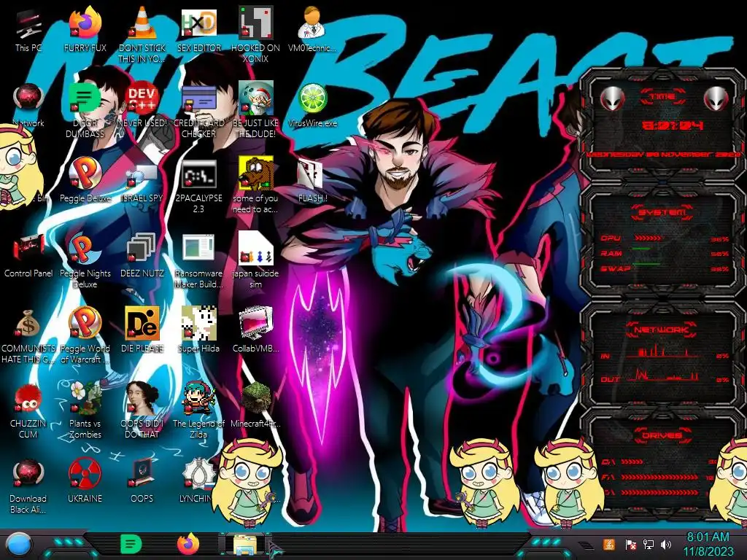Click the TIME header on sidebar widget
The width and height of the screenshot is (747, 560).
point(662,97)
